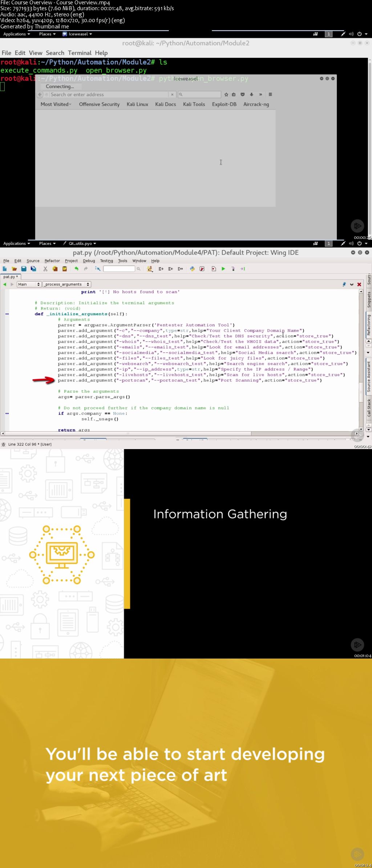Open the Python Shell icon in Wing toolbar
Screen dimensions: 372x868
pos(192,269)
